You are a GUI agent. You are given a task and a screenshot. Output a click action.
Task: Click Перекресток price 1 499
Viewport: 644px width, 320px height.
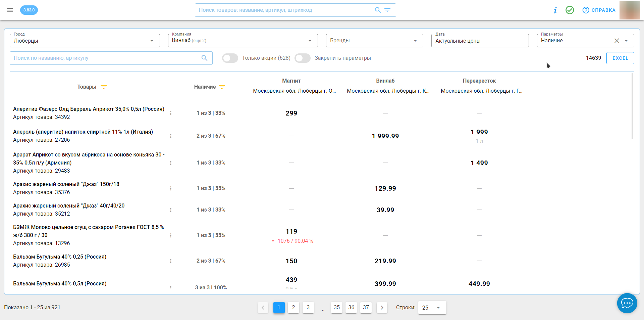tap(479, 163)
